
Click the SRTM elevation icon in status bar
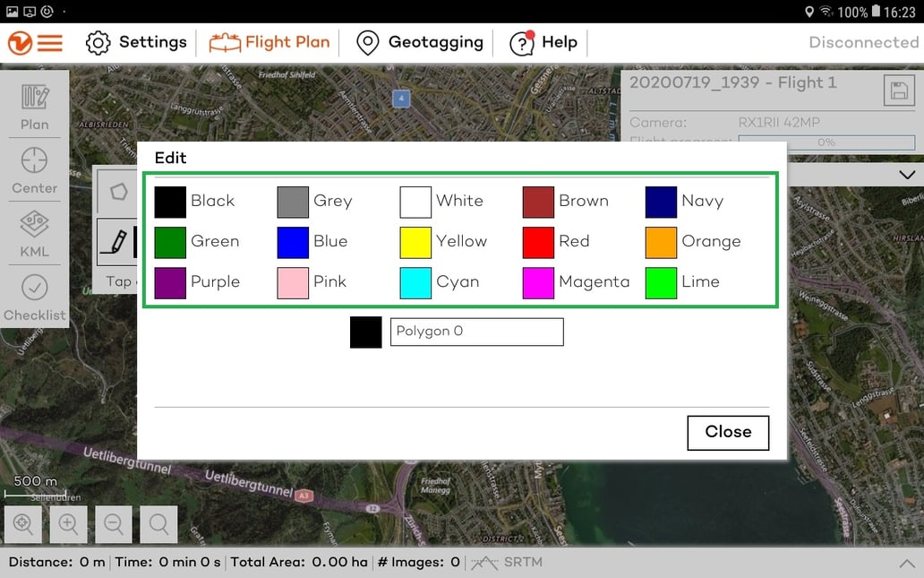tap(483, 563)
